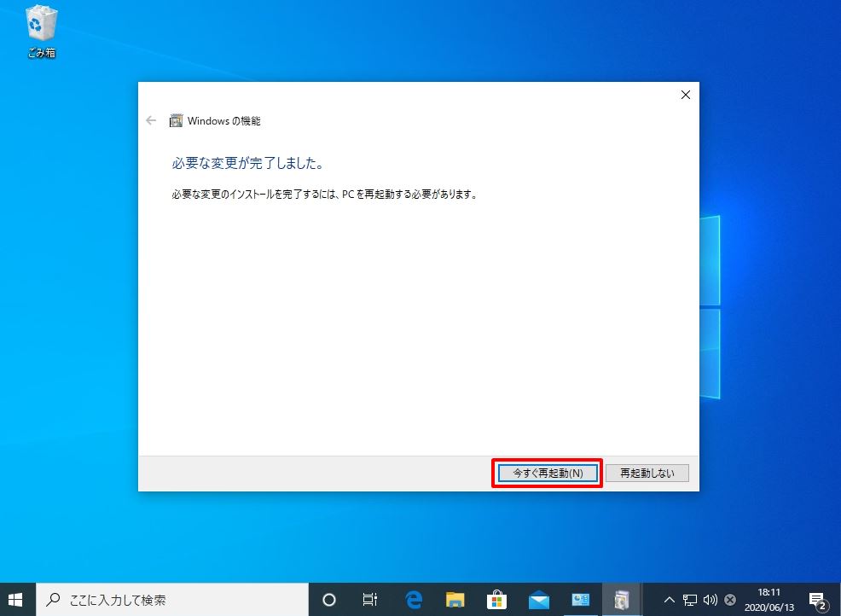Open the Mail app from the taskbar
The image size is (841, 616).
pyautogui.click(x=538, y=600)
